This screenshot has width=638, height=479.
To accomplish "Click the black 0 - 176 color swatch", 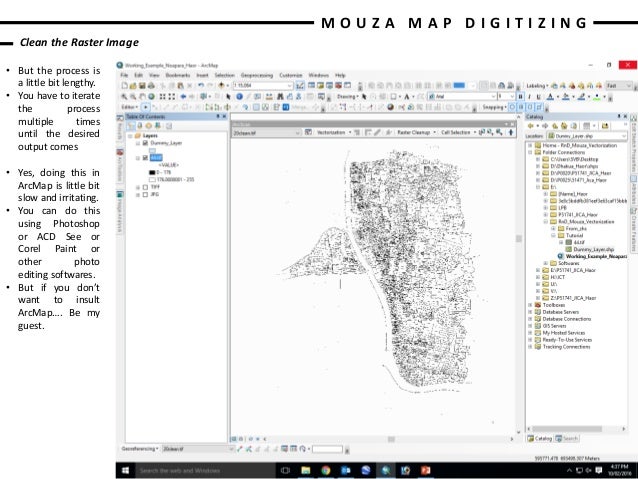I will (151, 172).
